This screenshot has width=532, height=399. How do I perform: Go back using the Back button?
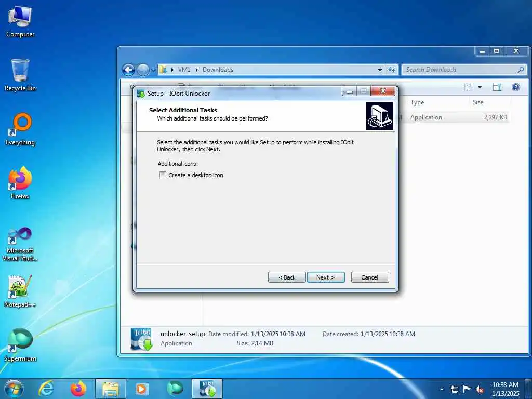(287, 277)
